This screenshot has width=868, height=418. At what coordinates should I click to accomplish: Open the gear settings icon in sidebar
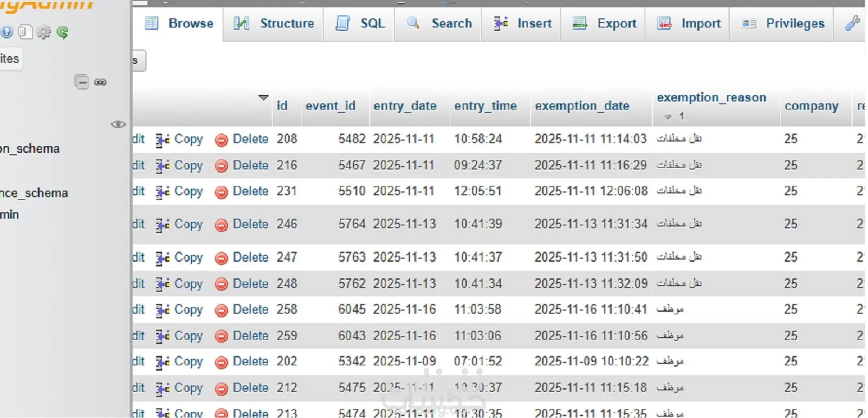click(44, 32)
